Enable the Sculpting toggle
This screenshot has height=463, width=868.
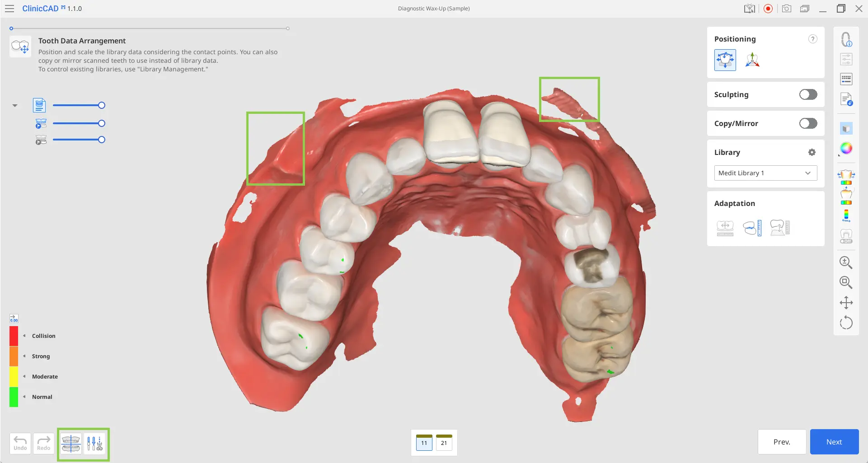pos(808,94)
